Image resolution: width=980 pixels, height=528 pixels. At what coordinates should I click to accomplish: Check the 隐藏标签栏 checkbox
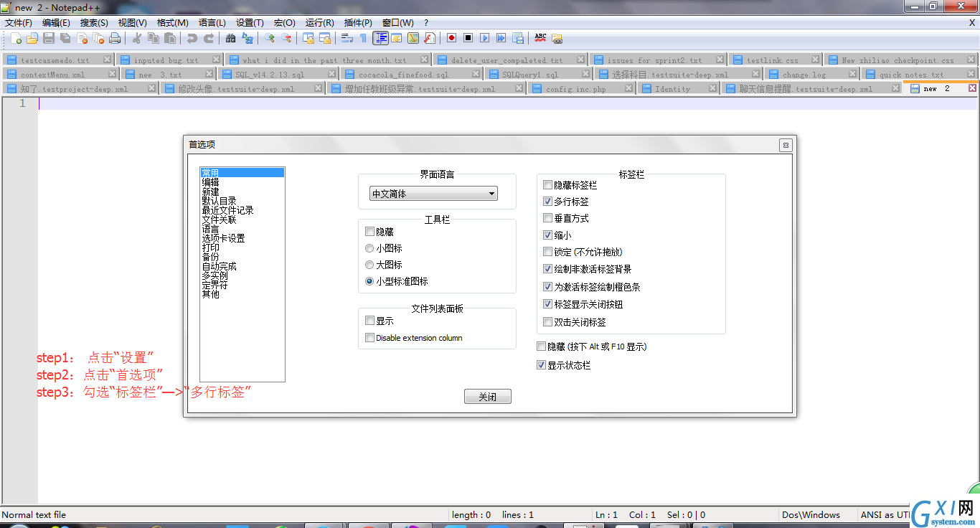[548, 185]
